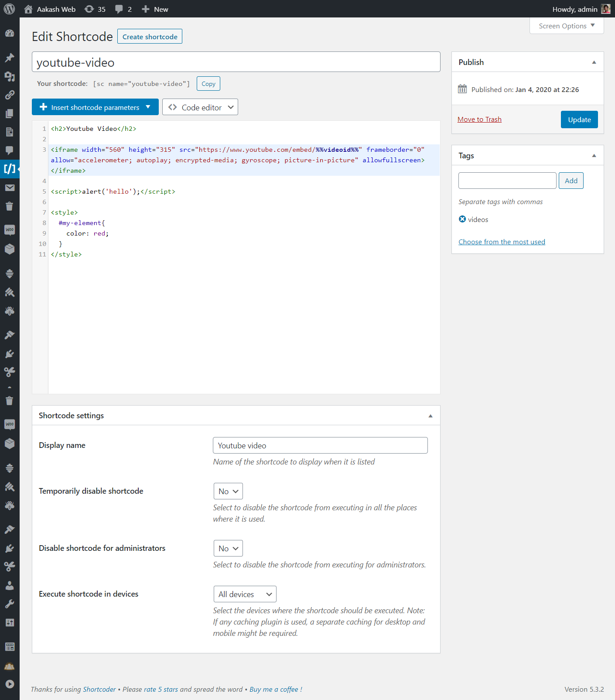The image size is (615, 700).
Task: Collapse the admin menu with the play icon
Action: [10, 684]
